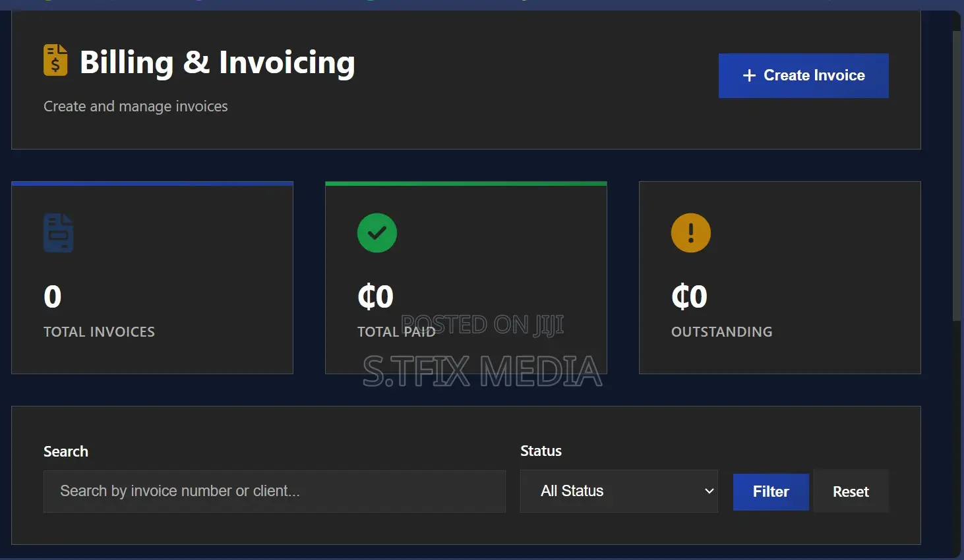Click the Search field label

[x=66, y=451]
